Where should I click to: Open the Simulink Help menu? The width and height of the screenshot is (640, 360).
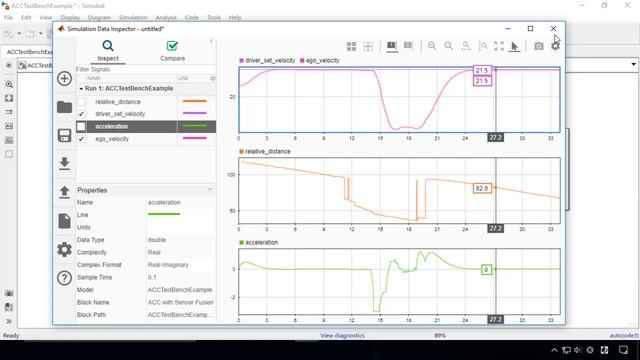(x=235, y=18)
